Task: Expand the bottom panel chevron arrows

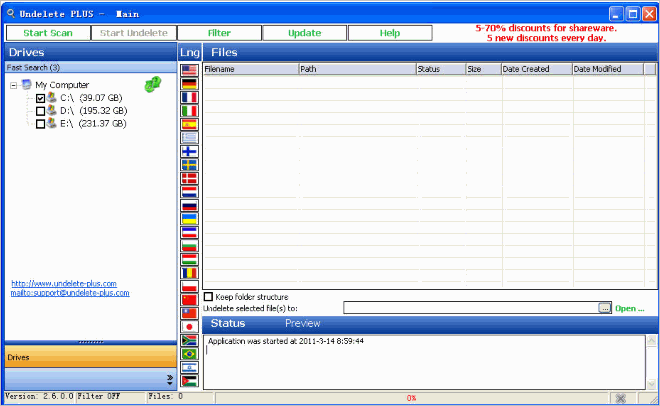Action: (170, 379)
